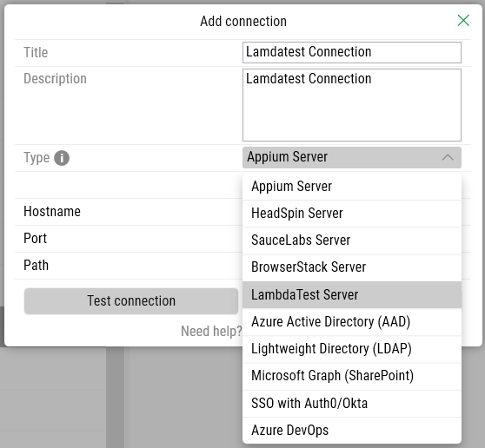Pick SauceLabs Server from the dropdown
Screen dimensions: 485x448
pos(352,240)
